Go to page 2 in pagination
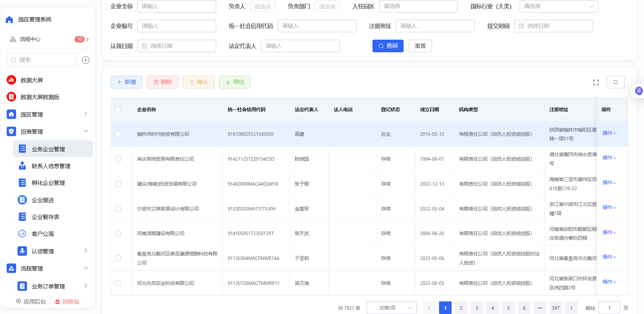The image size is (644, 314). tap(461, 308)
